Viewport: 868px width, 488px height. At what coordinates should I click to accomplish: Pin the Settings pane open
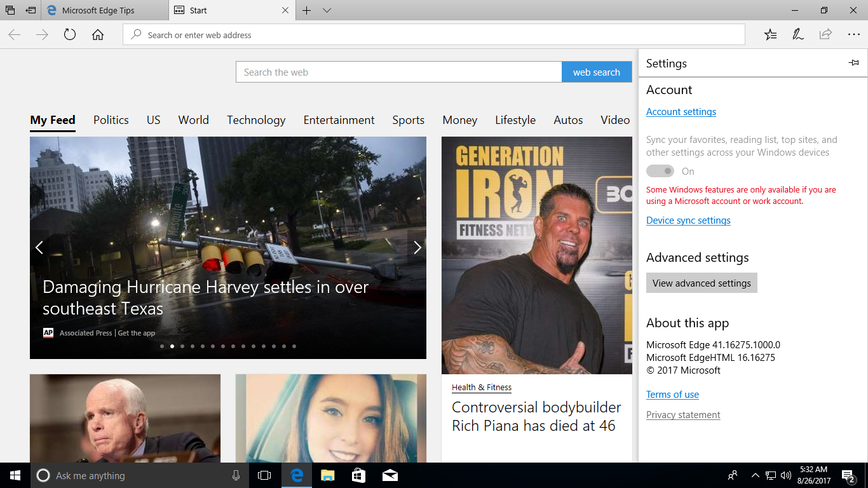coord(853,63)
